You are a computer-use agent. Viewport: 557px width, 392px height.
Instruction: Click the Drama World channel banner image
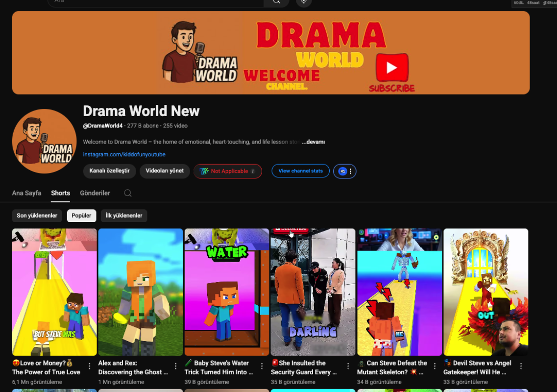(x=271, y=52)
